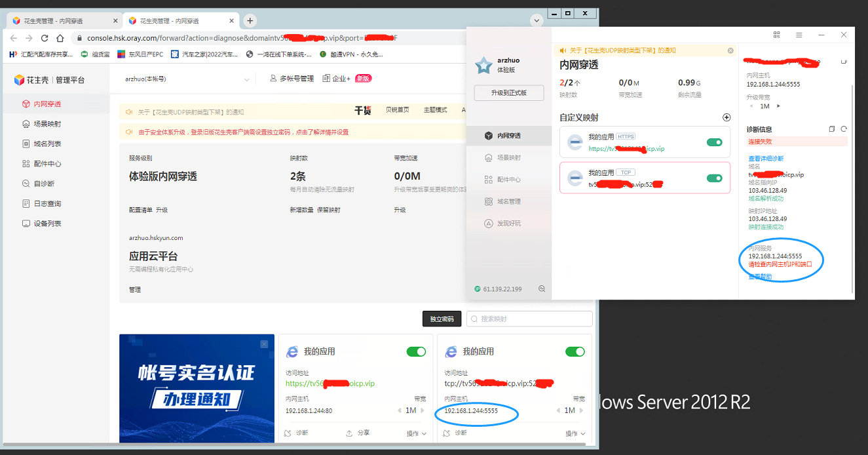Viewport: 868px width, 455px height.
Task: Open the 查看帮助 link in client
Action: (760, 277)
